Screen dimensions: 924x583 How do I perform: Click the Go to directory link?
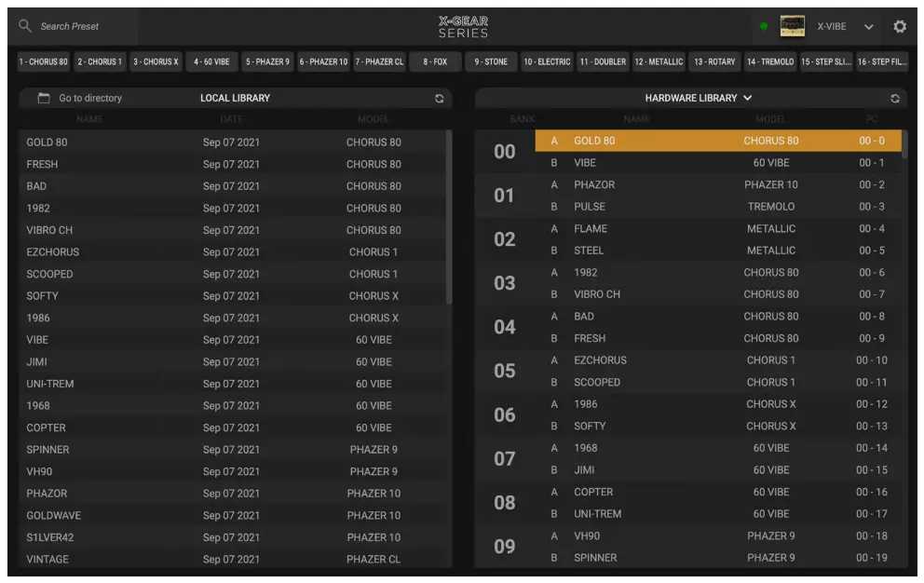pos(90,98)
